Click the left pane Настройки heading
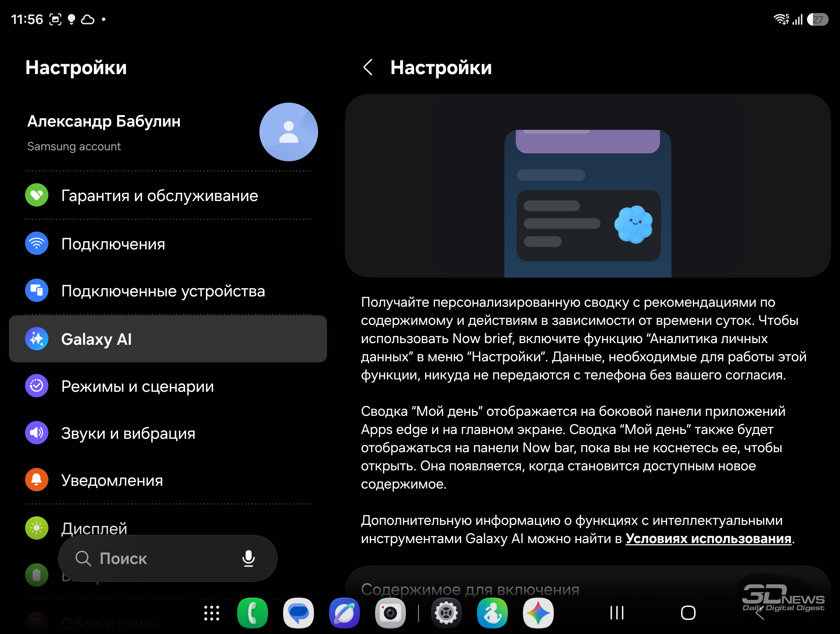Image resolution: width=840 pixels, height=634 pixels. click(x=76, y=68)
